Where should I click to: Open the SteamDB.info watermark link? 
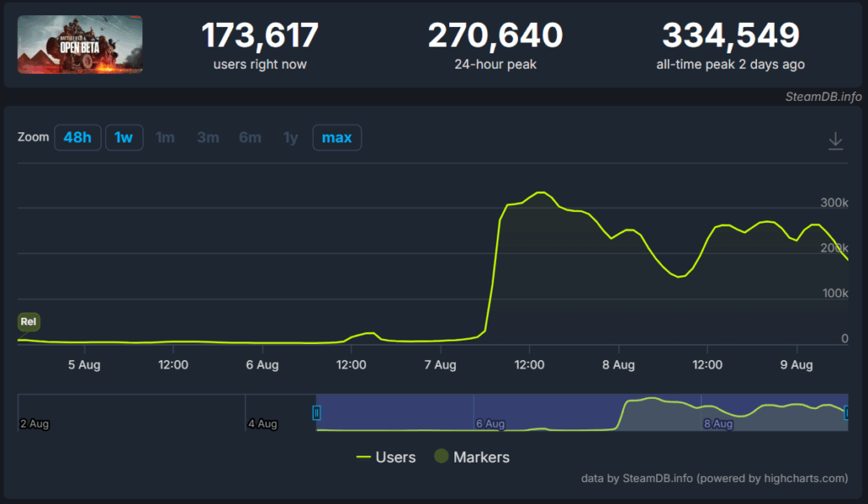(823, 97)
